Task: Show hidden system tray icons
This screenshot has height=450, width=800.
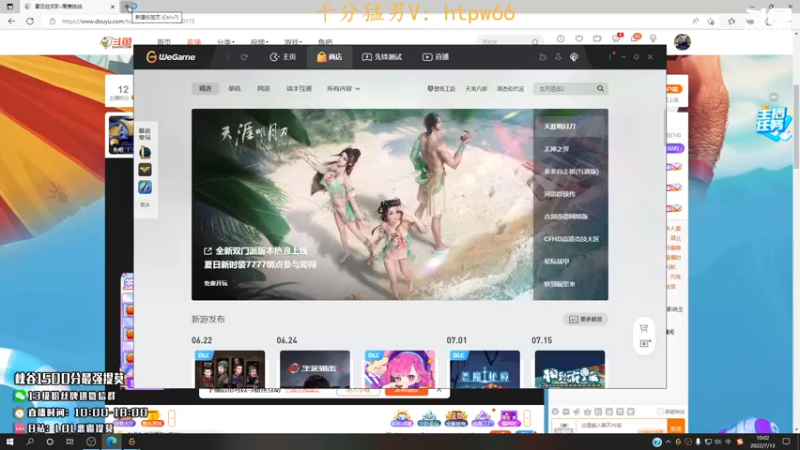Action: coord(668,442)
